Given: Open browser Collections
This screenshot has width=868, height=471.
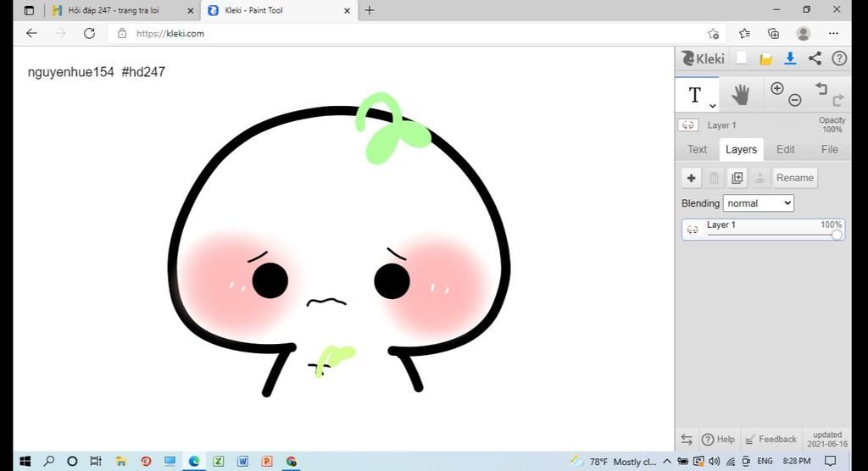Looking at the screenshot, I should 773,33.
